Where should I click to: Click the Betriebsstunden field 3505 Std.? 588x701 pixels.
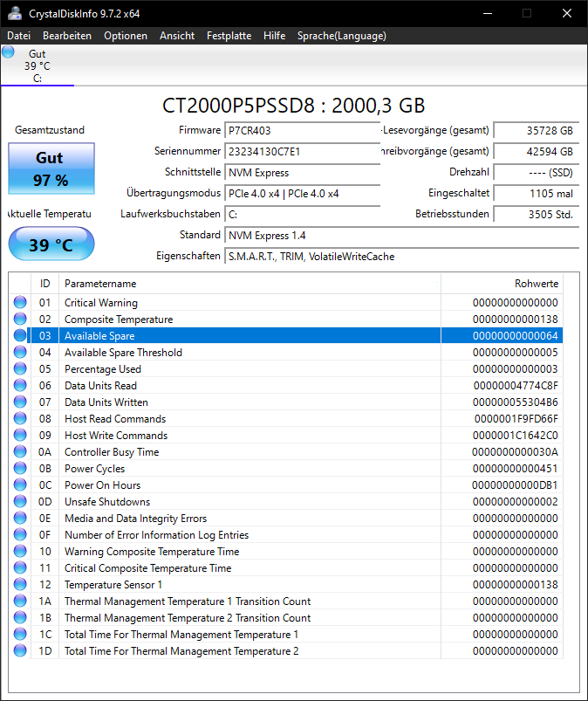click(537, 215)
